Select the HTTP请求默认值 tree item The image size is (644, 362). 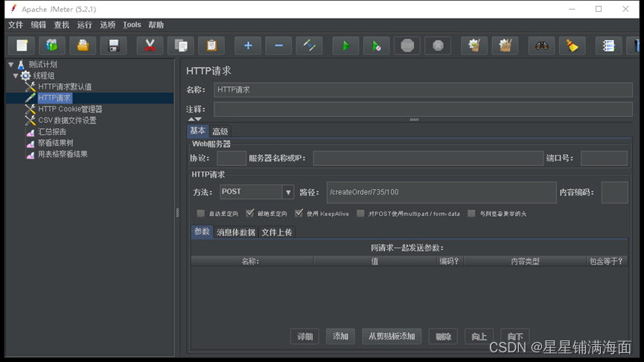65,86
